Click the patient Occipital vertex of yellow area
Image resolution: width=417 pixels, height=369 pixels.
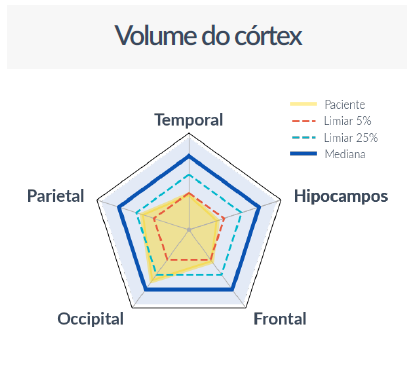[152, 281]
